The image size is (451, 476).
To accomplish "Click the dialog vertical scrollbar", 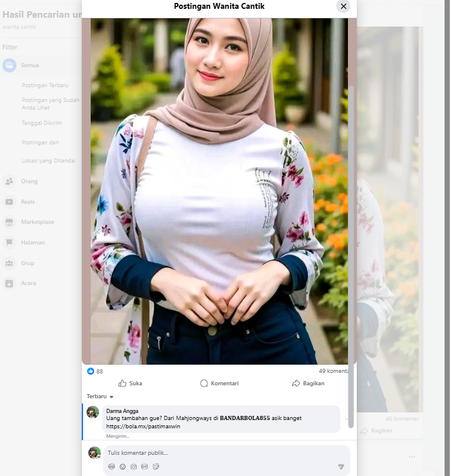I will [351, 256].
